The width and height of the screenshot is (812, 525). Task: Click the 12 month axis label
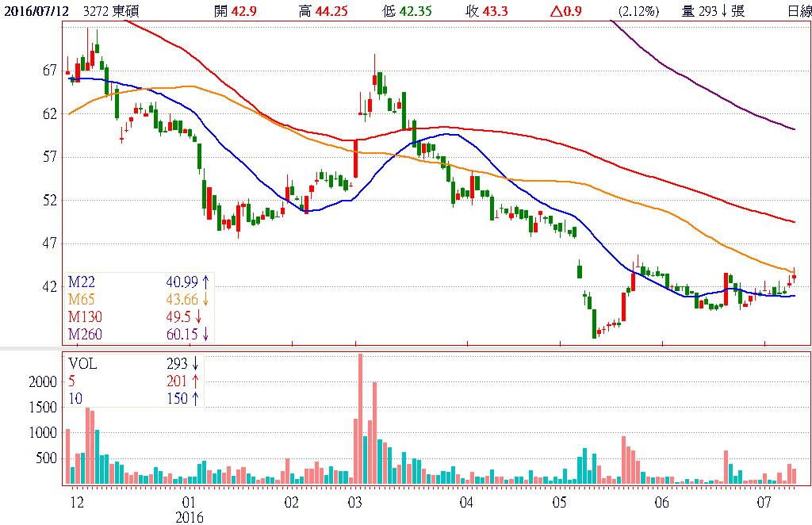(77, 502)
